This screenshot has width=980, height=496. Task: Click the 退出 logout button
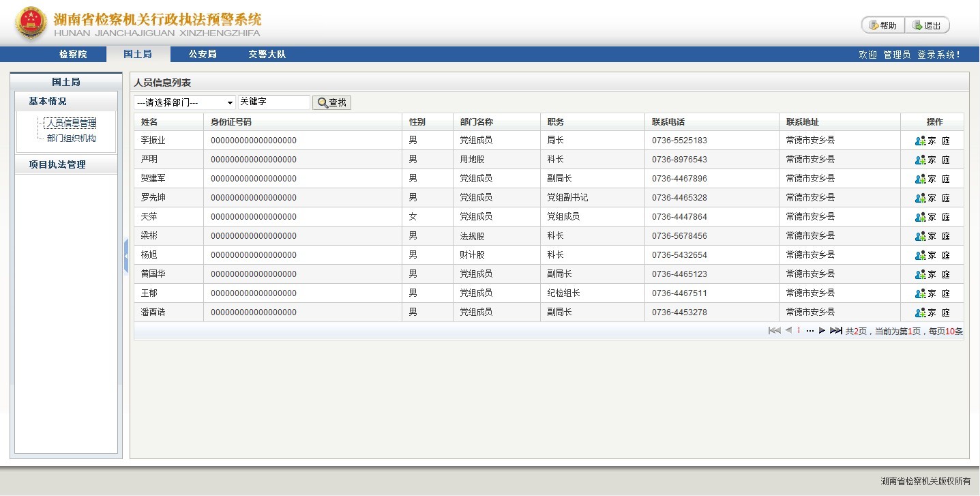pyautogui.click(x=927, y=25)
